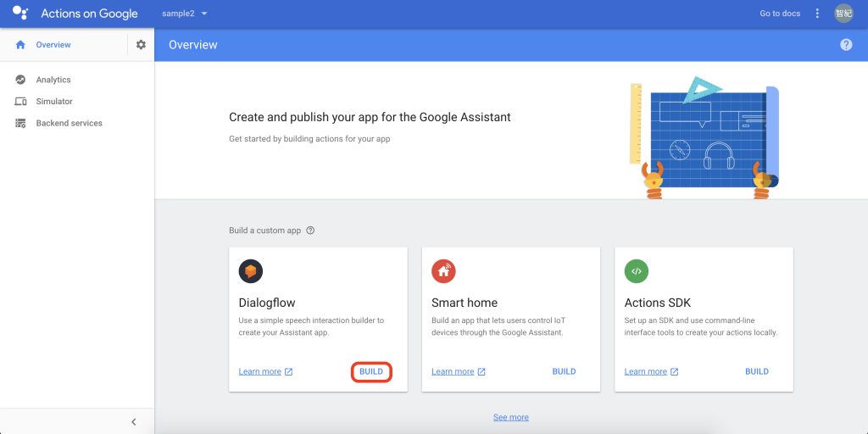Click the Simulator devices icon
The height and width of the screenshot is (434, 868).
click(x=20, y=102)
